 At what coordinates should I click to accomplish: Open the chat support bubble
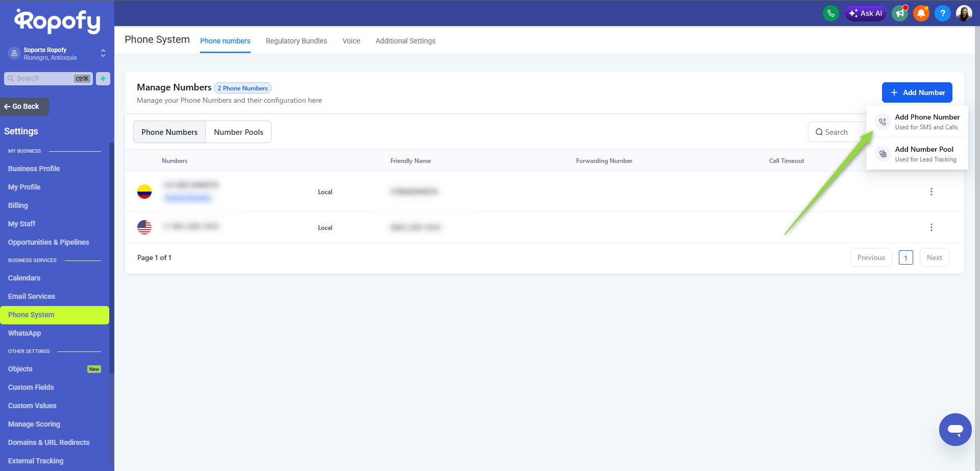tap(955, 429)
